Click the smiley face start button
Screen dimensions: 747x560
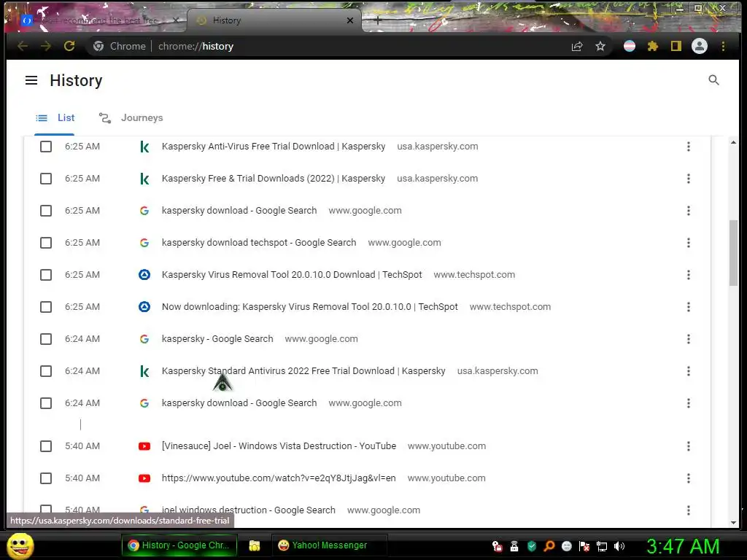coord(20,545)
